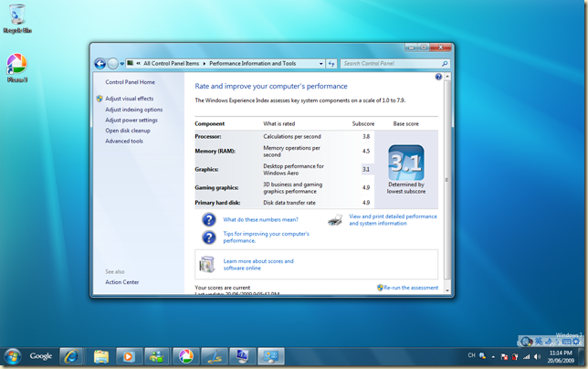This screenshot has height=369, width=588.
Task: Open the computer monitor app on taskbar
Action: click(x=243, y=356)
